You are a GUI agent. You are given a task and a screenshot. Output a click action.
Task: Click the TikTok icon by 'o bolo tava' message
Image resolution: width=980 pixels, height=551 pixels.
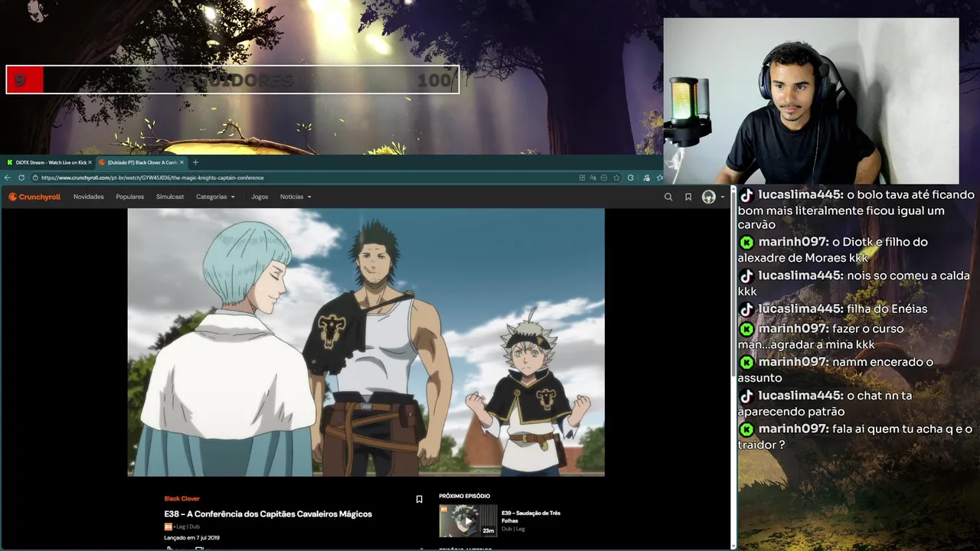746,195
